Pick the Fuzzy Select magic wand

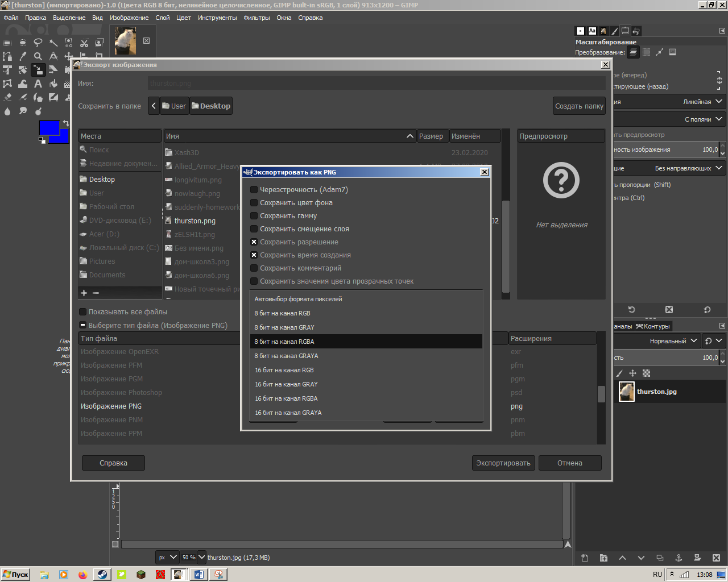tap(53, 43)
